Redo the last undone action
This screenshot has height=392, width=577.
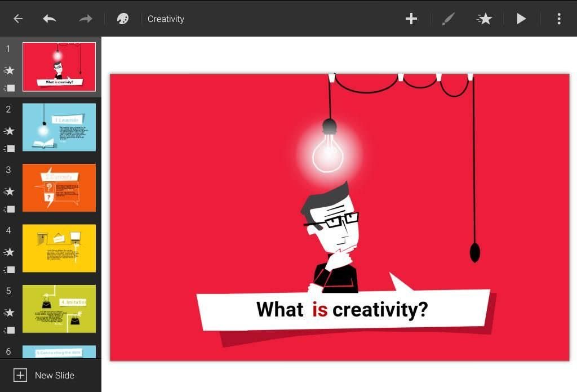[x=85, y=19]
